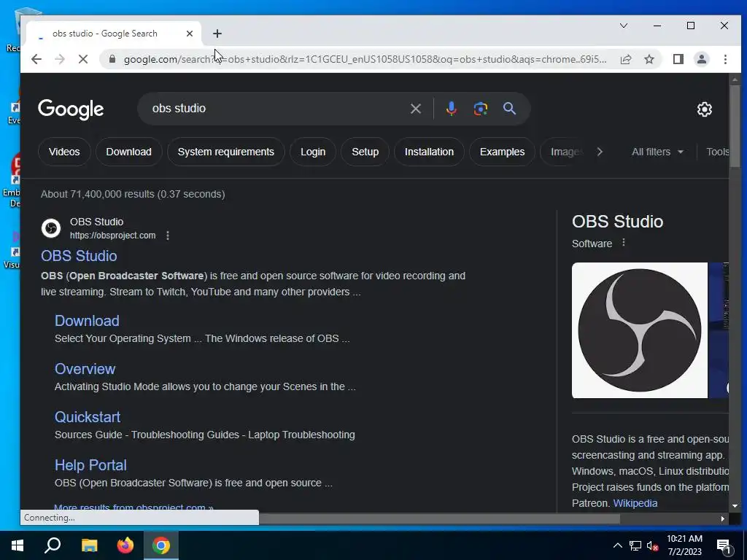Image resolution: width=747 pixels, height=560 pixels.
Task: Search by voice microphone icon
Action: point(451,109)
